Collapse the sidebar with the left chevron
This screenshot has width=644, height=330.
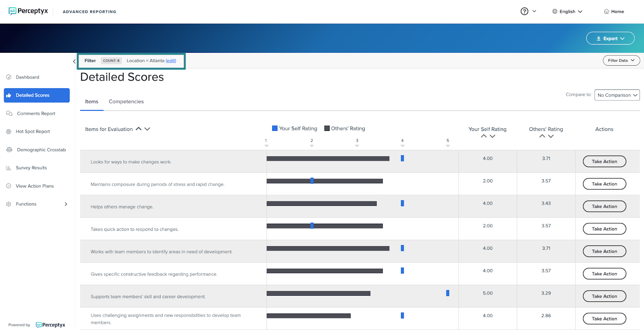pos(74,61)
